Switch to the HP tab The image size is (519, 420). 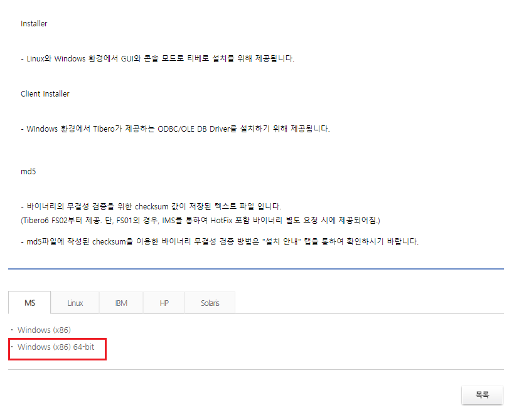point(164,303)
